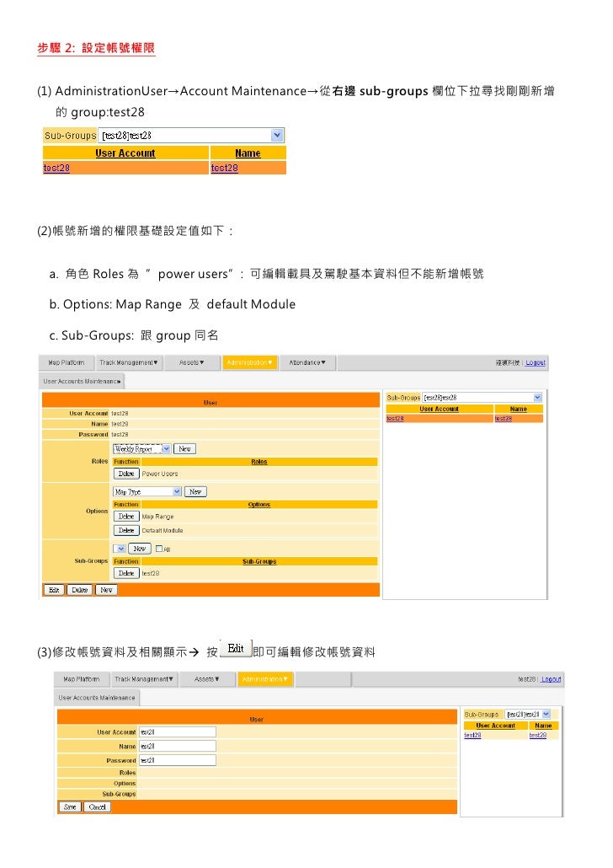The width and height of the screenshot is (613, 868).
Task: Click New button next to the All checkbox
Action: pyautogui.click(x=140, y=549)
